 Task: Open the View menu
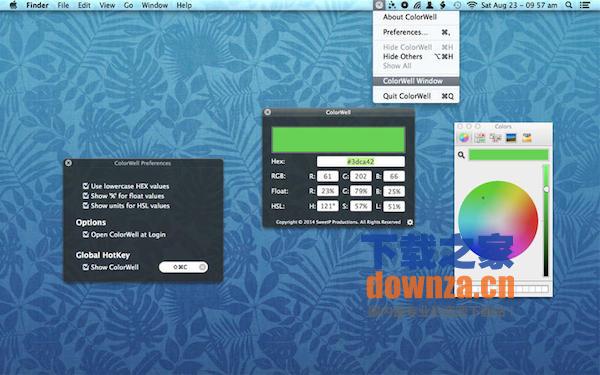point(107,5)
